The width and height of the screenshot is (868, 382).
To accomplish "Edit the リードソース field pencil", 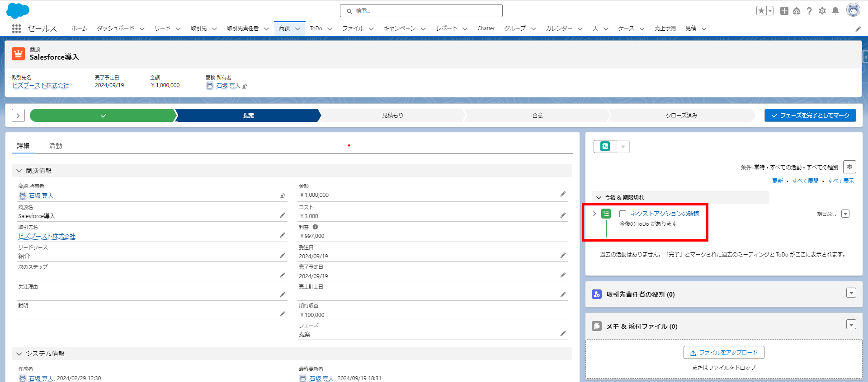I will click(283, 256).
